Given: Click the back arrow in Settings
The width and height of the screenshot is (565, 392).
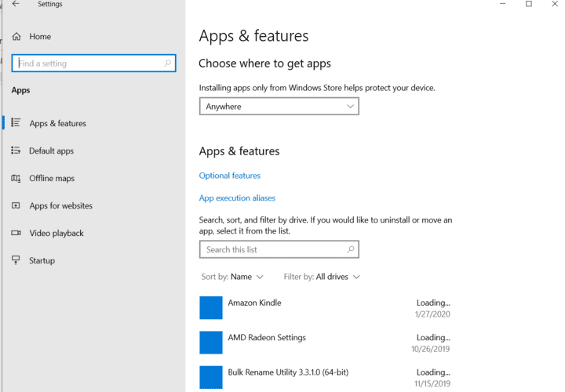Looking at the screenshot, I should coord(16,5).
